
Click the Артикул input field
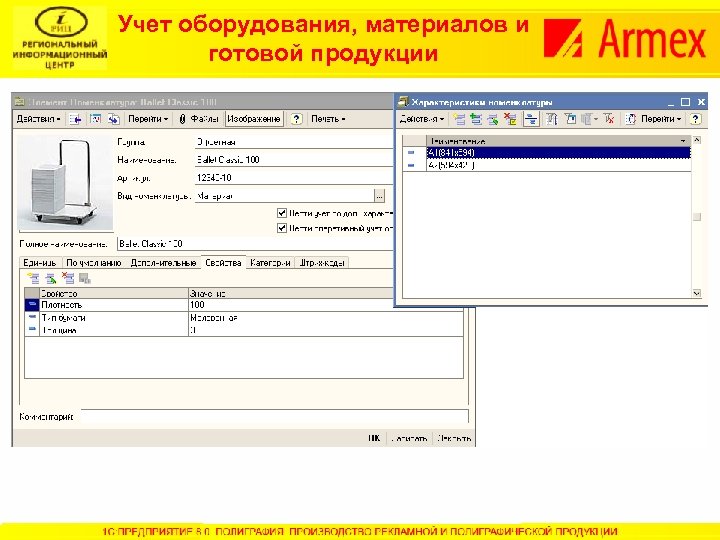click(x=294, y=178)
